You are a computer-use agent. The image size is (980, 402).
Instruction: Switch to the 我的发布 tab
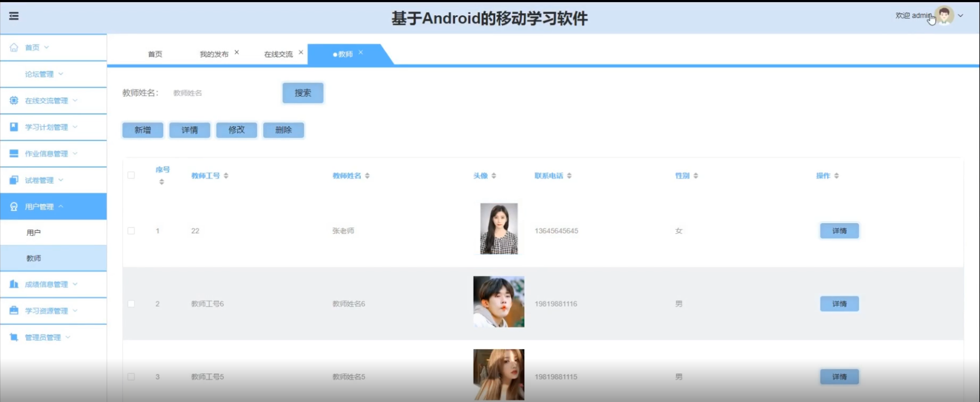[214, 54]
